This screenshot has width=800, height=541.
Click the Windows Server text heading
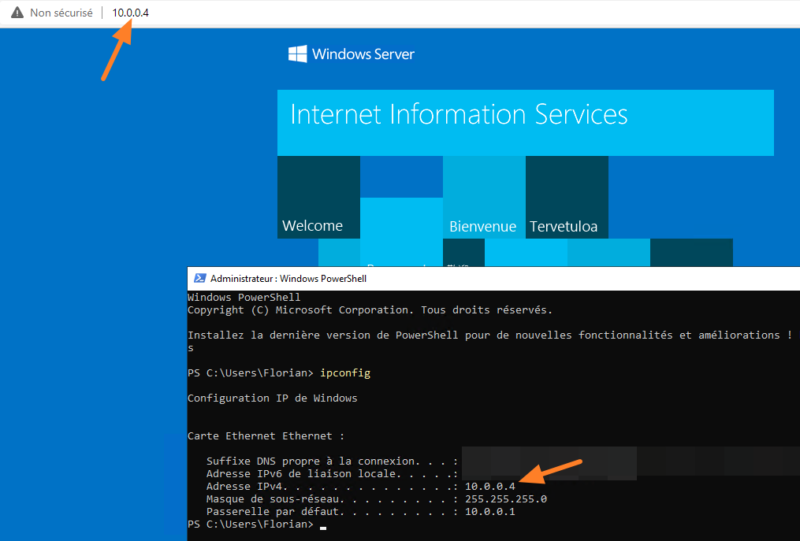(x=363, y=54)
